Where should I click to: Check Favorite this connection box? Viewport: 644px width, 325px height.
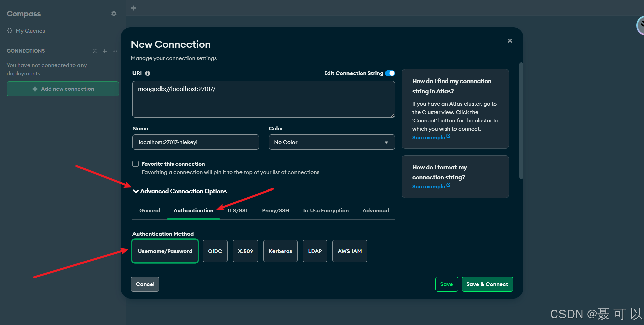[136, 164]
